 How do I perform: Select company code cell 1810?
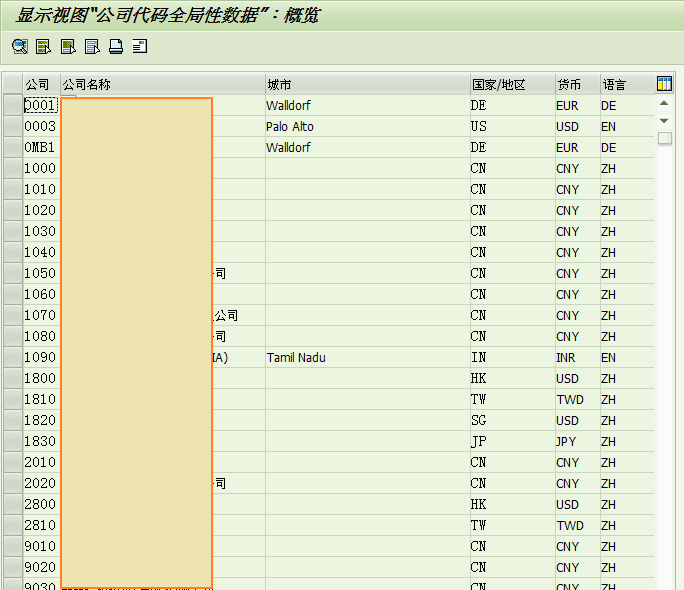41,399
